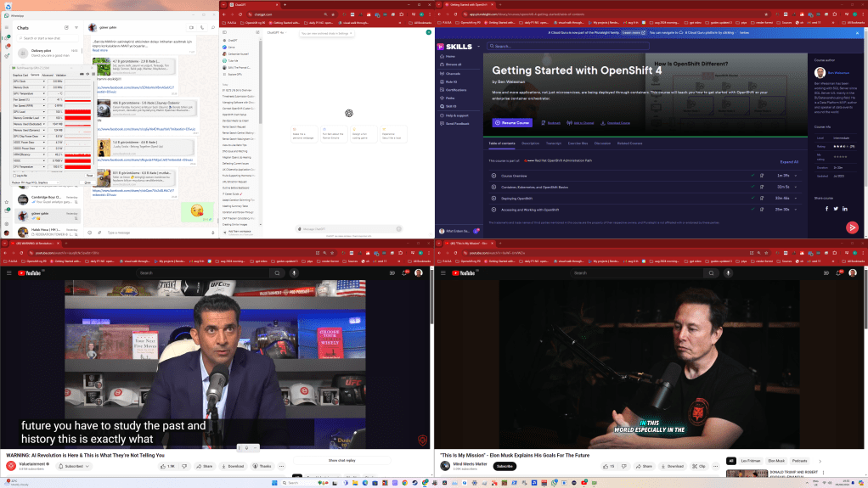Click voice search microphone in right YouTube window
The image size is (868, 488).
click(x=728, y=272)
